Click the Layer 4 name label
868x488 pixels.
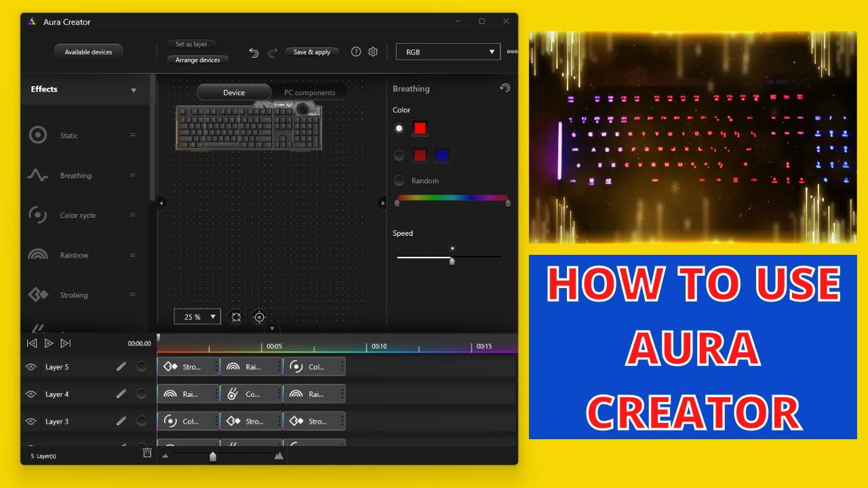pos(57,394)
